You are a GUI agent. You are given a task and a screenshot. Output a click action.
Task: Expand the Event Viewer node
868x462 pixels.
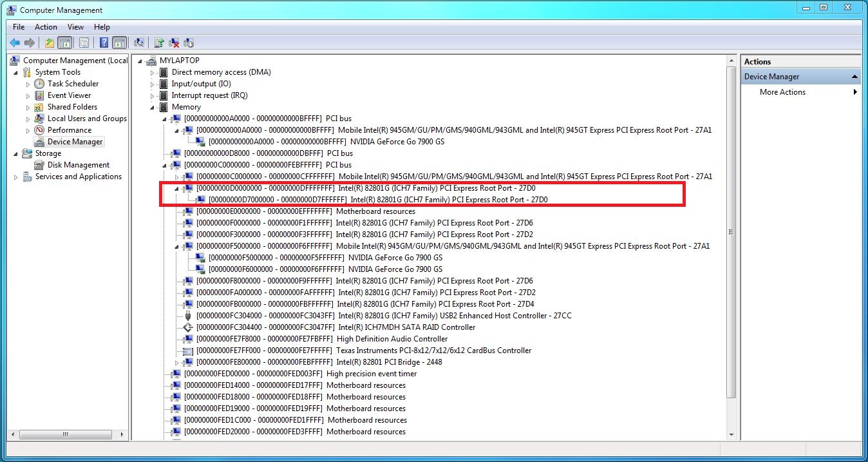tap(28, 95)
